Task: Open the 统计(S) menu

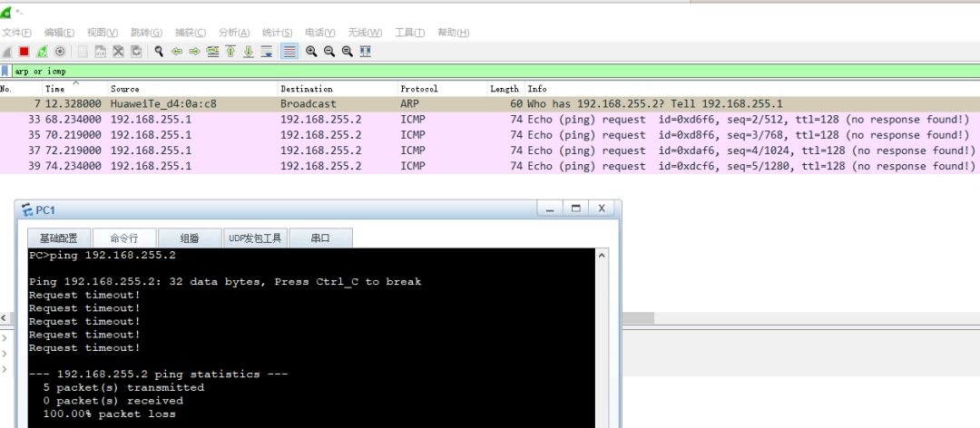Action: click(277, 33)
